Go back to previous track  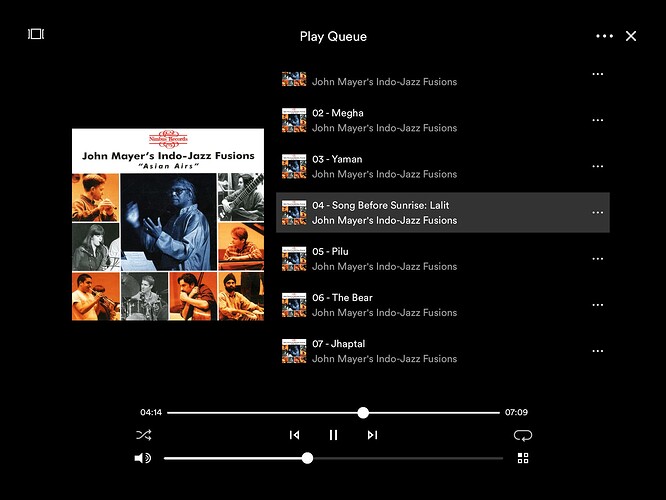tap(294, 435)
